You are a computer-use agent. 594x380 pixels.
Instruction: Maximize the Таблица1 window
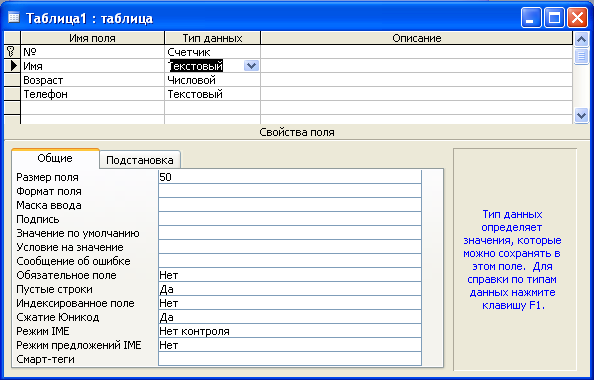[554, 18]
